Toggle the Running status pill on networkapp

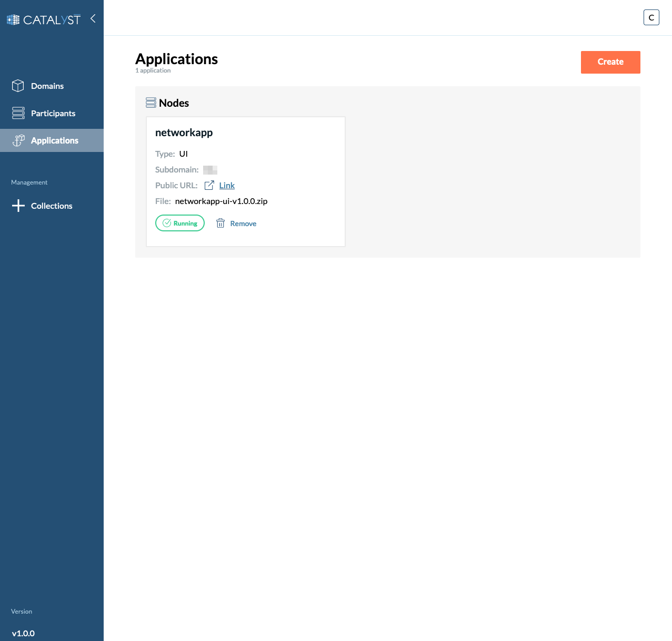click(x=179, y=223)
